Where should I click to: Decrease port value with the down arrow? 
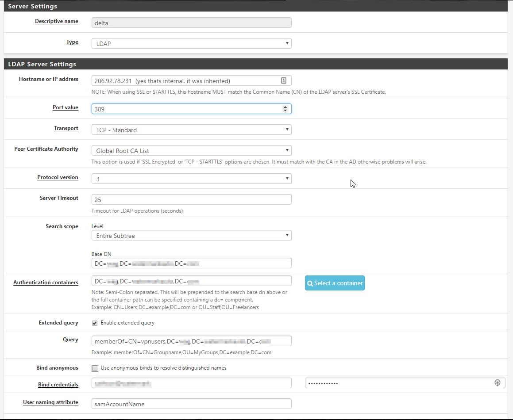click(285, 111)
